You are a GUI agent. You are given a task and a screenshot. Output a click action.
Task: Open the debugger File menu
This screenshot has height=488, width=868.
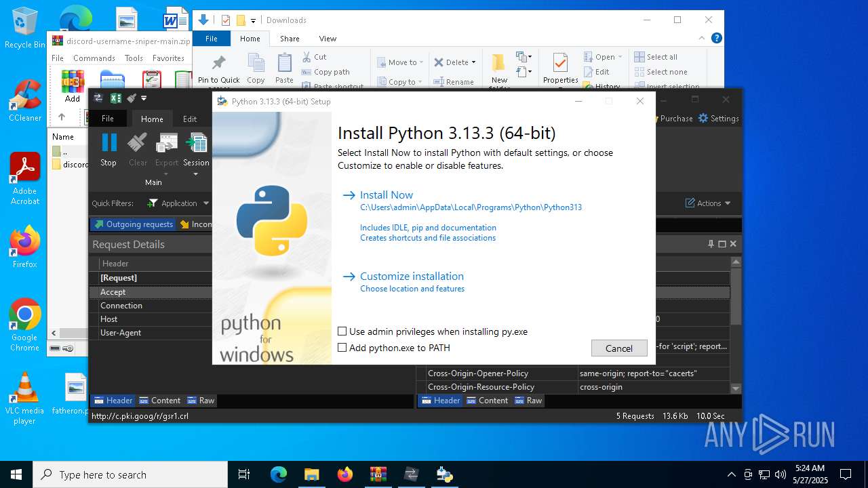pyautogui.click(x=107, y=119)
